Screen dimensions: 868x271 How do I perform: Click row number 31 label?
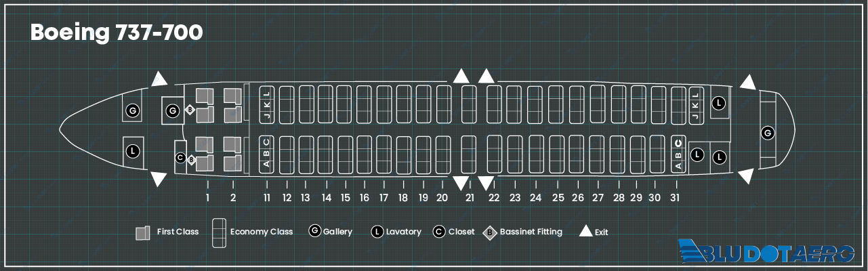[675, 198]
